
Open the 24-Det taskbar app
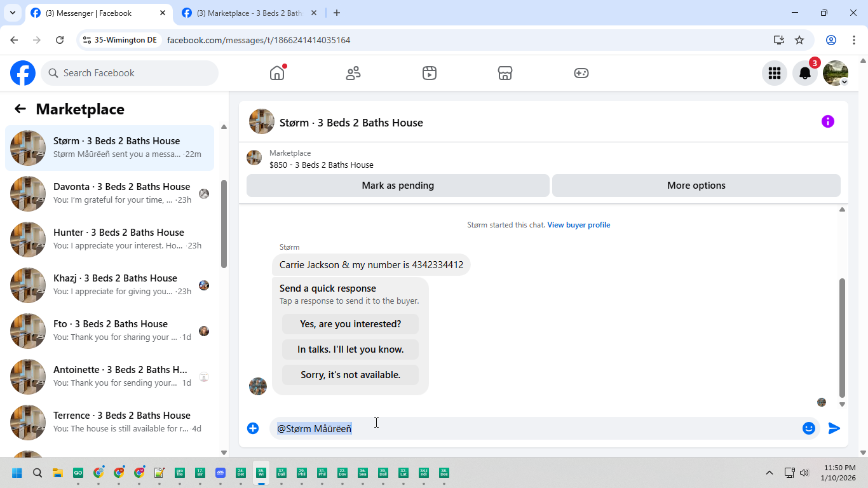click(241, 473)
